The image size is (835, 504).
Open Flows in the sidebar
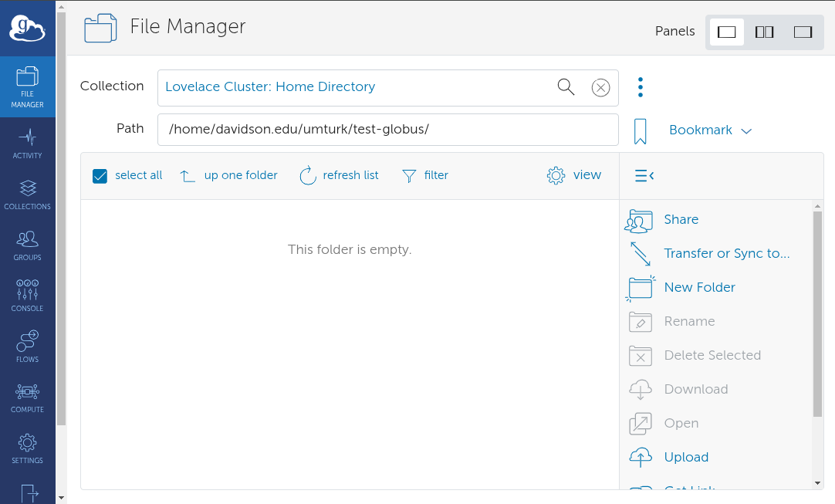coord(27,347)
